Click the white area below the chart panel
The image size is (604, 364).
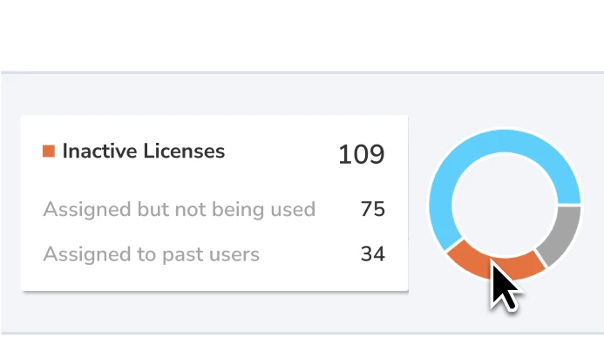tap(302, 349)
